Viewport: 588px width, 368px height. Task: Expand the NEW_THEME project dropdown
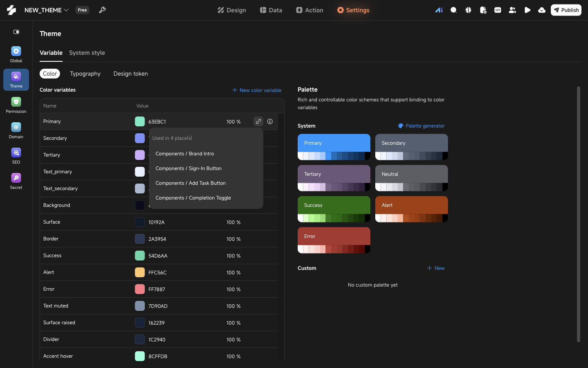(x=46, y=10)
